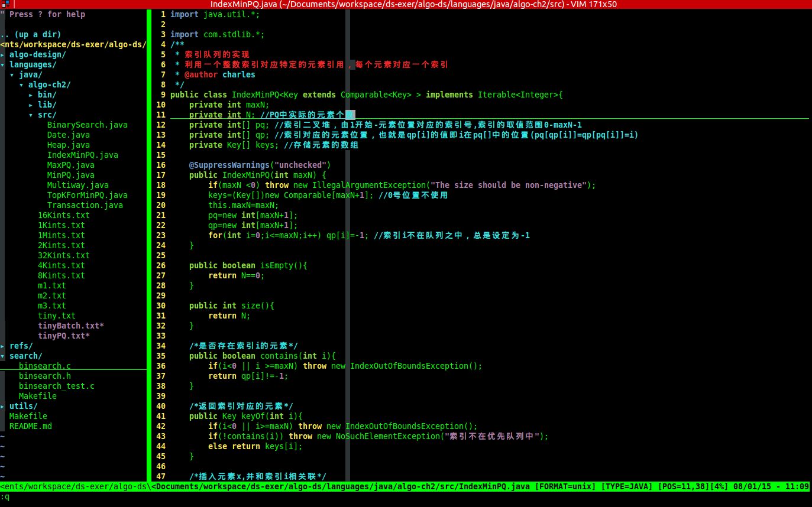Open Date.java in the file tree

(68, 135)
